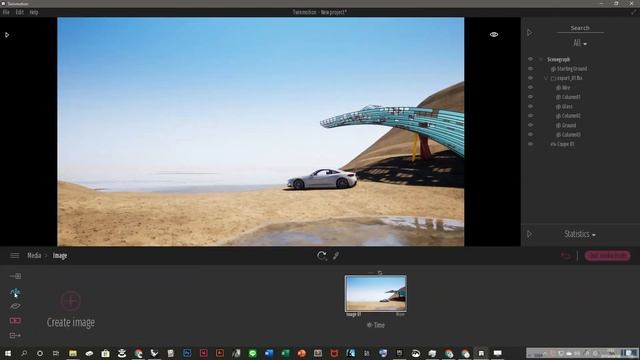Select Starting Ground in Scenegraph
This screenshot has width=640, height=360.
coord(572,69)
